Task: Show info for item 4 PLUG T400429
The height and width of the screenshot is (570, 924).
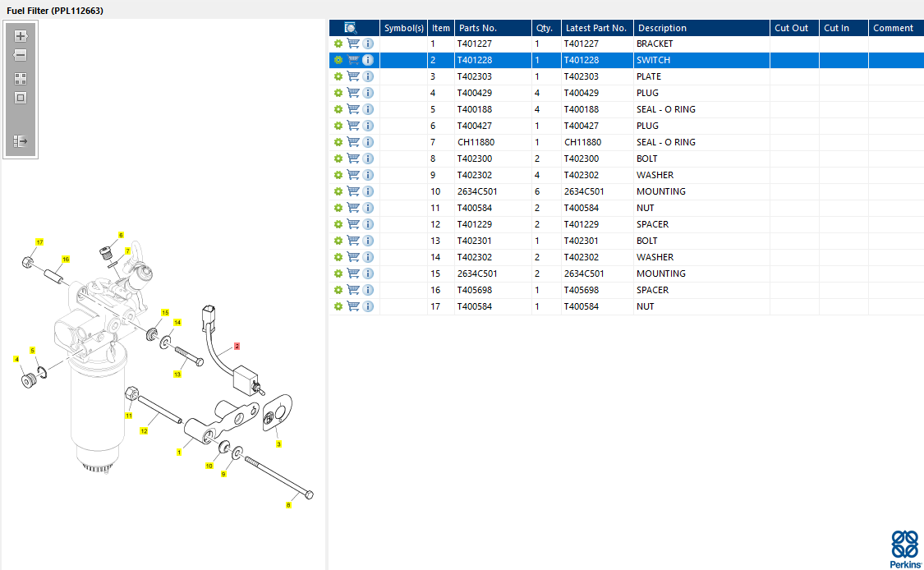Action: click(368, 93)
